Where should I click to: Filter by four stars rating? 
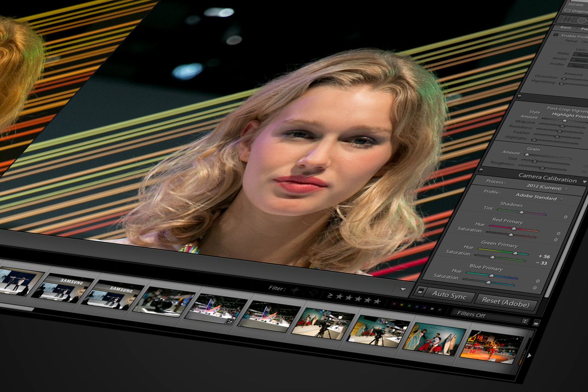click(367, 300)
